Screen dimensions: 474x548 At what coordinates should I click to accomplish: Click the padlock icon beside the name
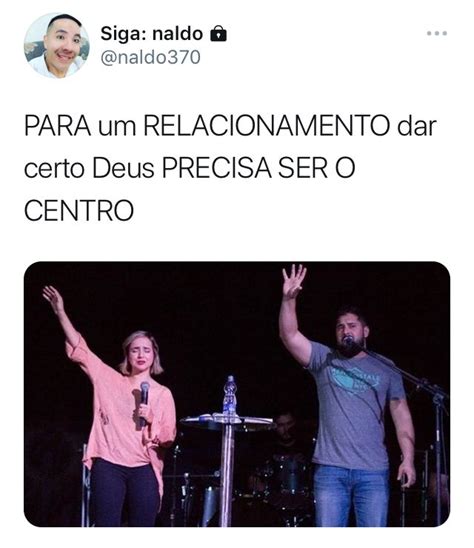[x=218, y=34]
